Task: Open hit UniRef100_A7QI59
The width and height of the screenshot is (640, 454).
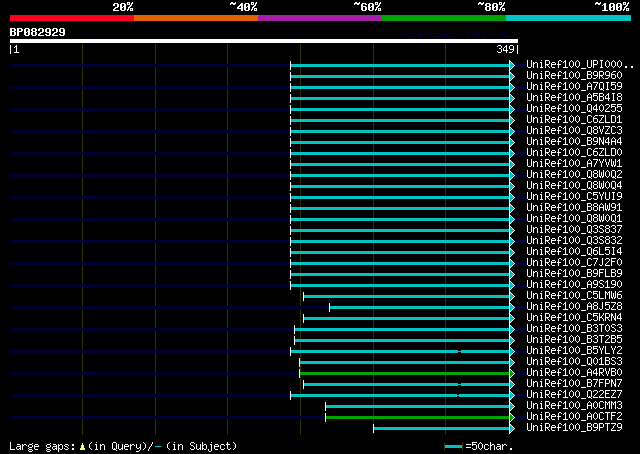Action: (x=574, y=87)
